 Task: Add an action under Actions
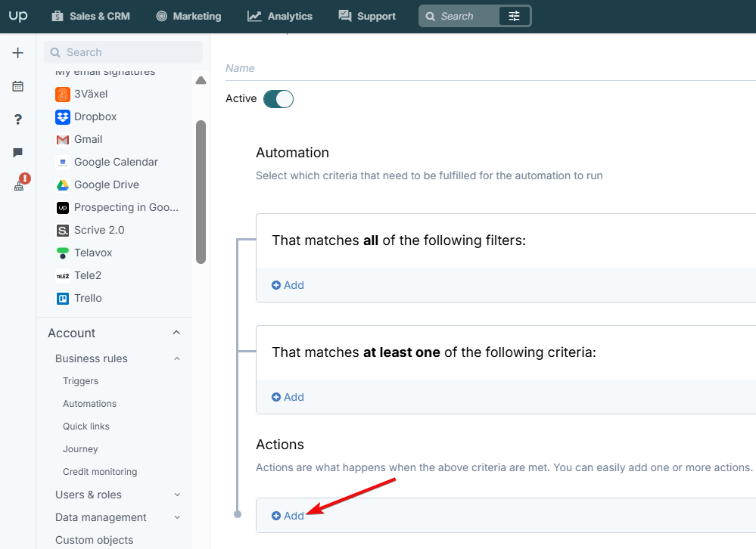coord(288,516)
